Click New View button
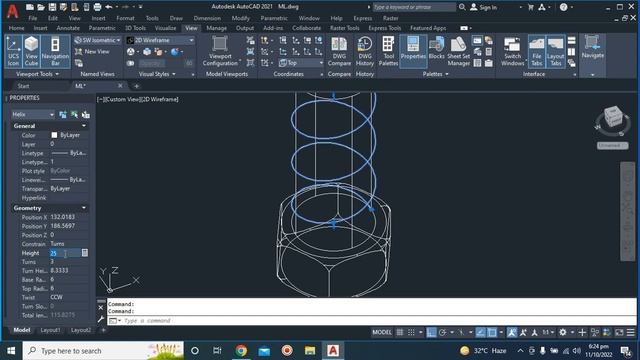640x360 pixels. (92, 52)
